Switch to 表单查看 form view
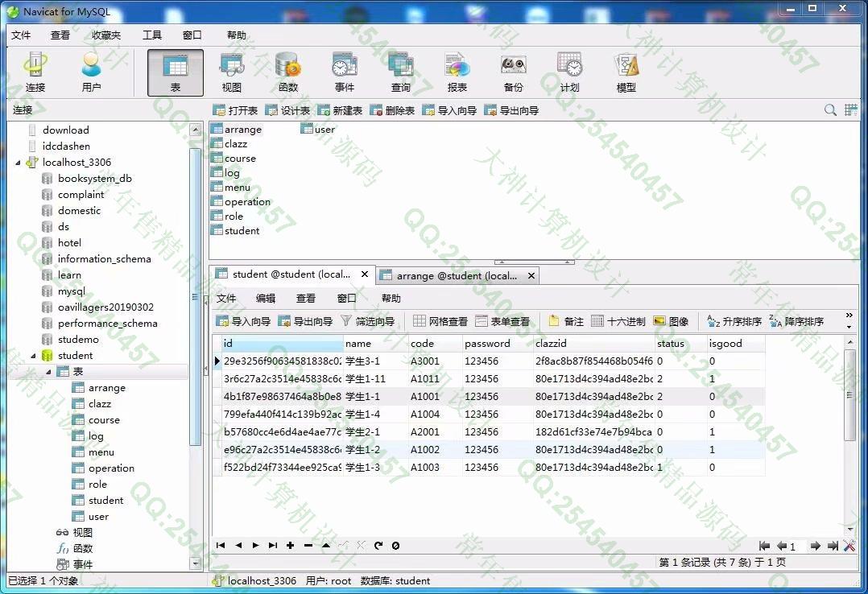 click(502, 321)
